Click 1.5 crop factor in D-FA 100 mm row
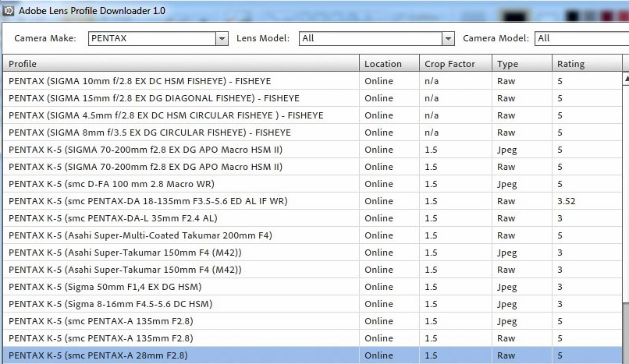This screenshot has height=364, width=629. pos(431,184)
